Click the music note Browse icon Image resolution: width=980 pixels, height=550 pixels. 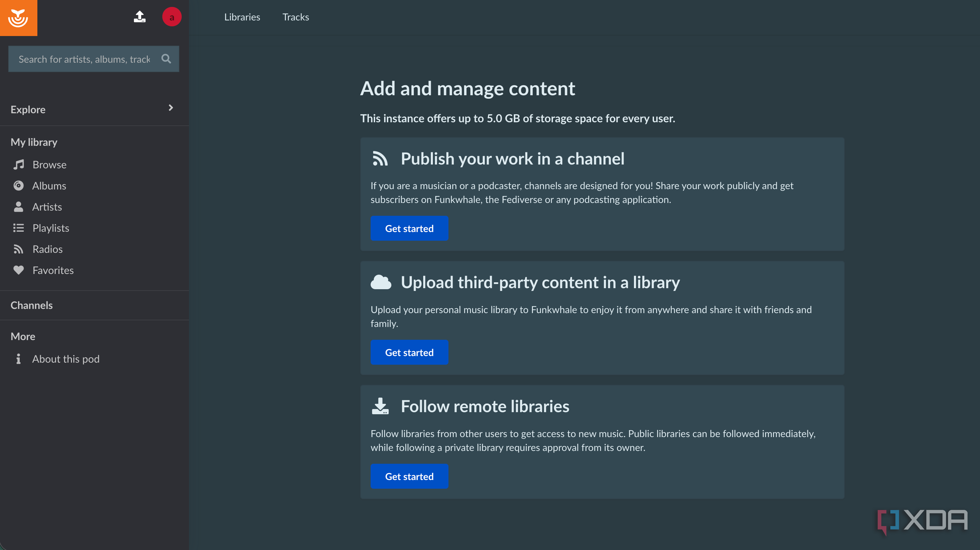[x=18, y=165]
